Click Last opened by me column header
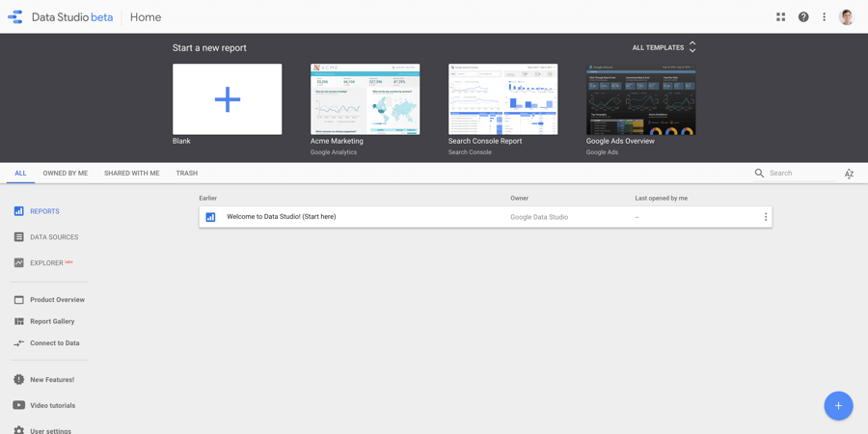The image size is (868, 434). [662, 198]
